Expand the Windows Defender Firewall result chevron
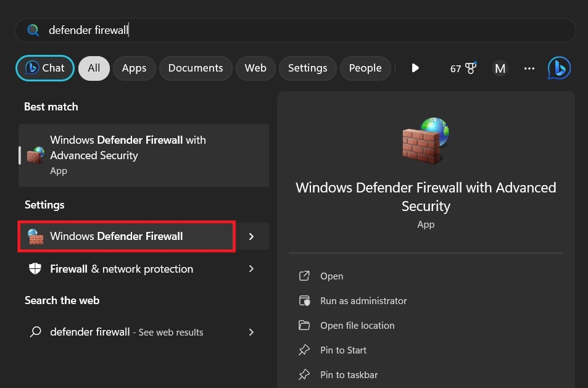This screenshot has height=388, width=588. click(251, 236)
